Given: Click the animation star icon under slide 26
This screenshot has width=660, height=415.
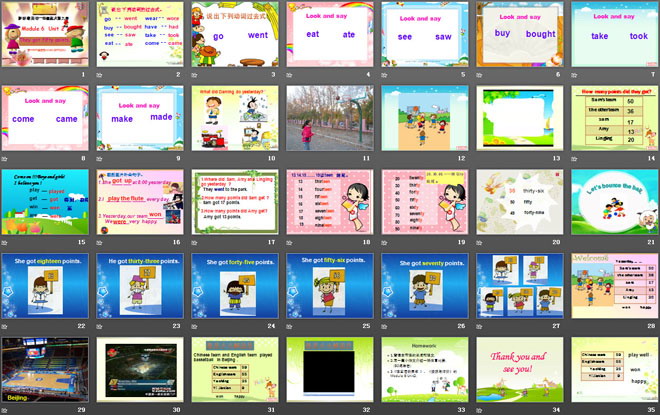Looking at the screenshot, I should click(x=384, y=326).
